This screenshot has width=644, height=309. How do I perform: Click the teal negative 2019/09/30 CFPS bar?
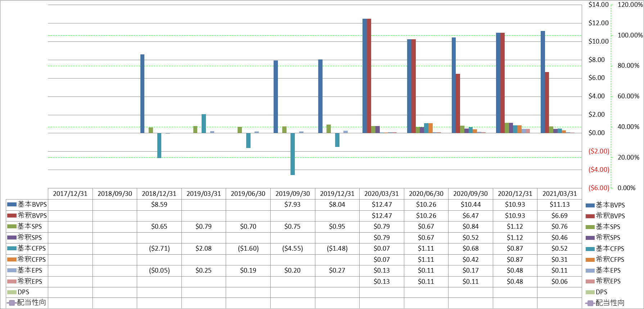(293, 154)
